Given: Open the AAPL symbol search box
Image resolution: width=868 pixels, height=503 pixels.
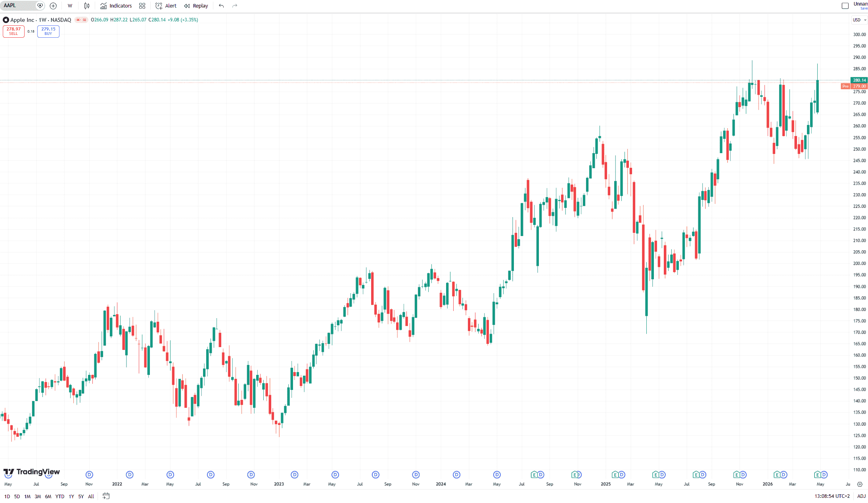Looking at the screenshot, I should click(x=23, y=6).
